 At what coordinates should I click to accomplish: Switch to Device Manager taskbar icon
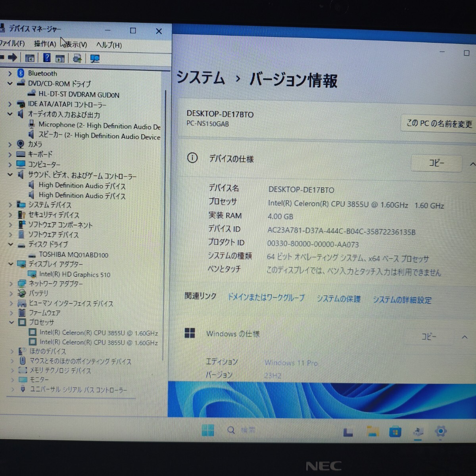[418, 432]
